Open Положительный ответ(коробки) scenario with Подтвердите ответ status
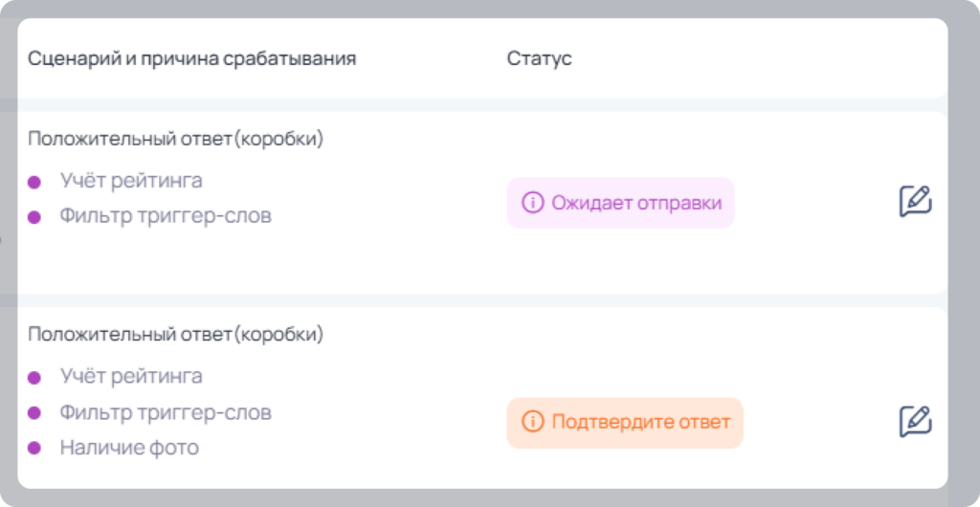 176,334
